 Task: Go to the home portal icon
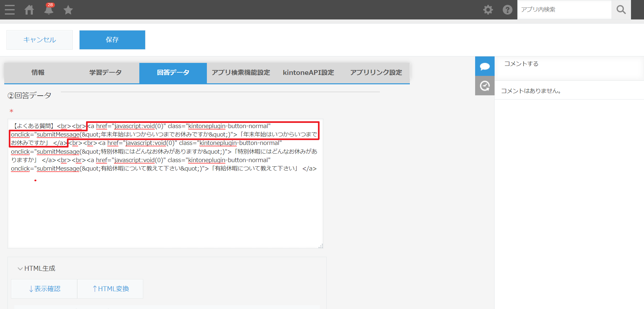(29, 10)
